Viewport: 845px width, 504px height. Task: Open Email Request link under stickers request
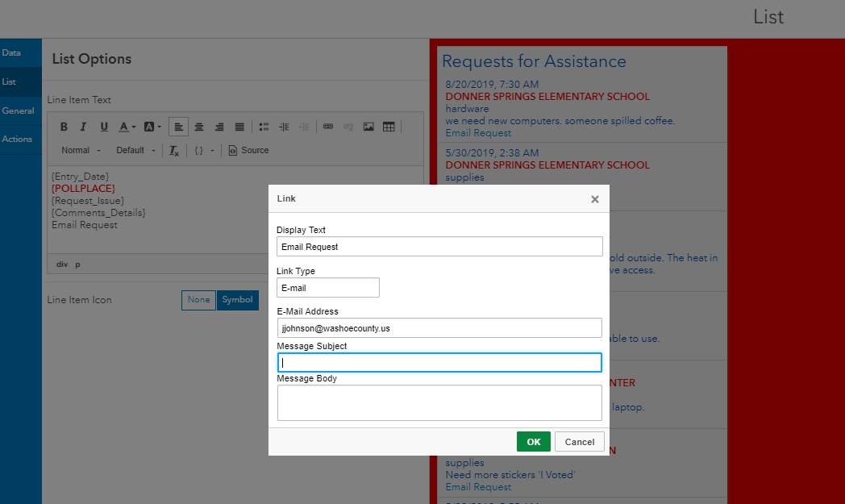(x=478, y=487)
